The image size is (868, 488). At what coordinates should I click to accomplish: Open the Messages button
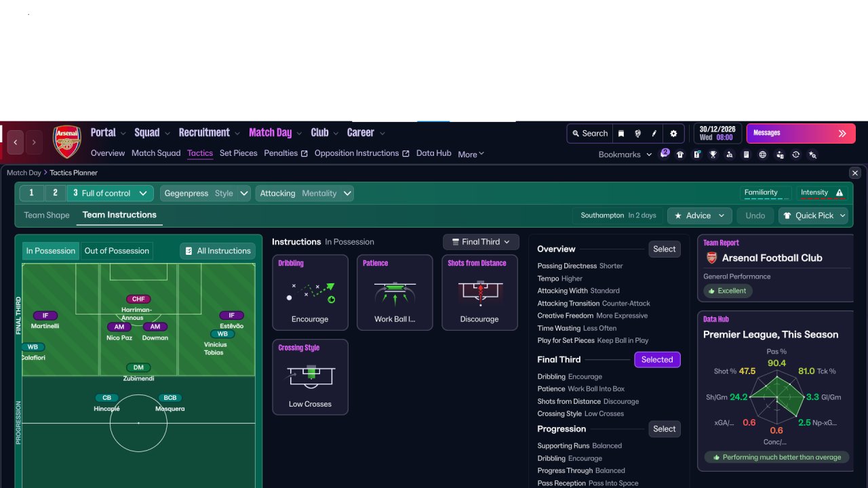click(x=801, y=134)
